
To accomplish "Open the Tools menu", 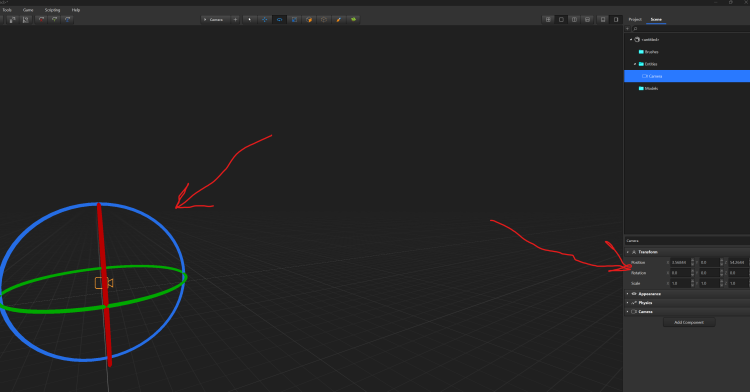I will pyautogui.click(x=7, y=10).
